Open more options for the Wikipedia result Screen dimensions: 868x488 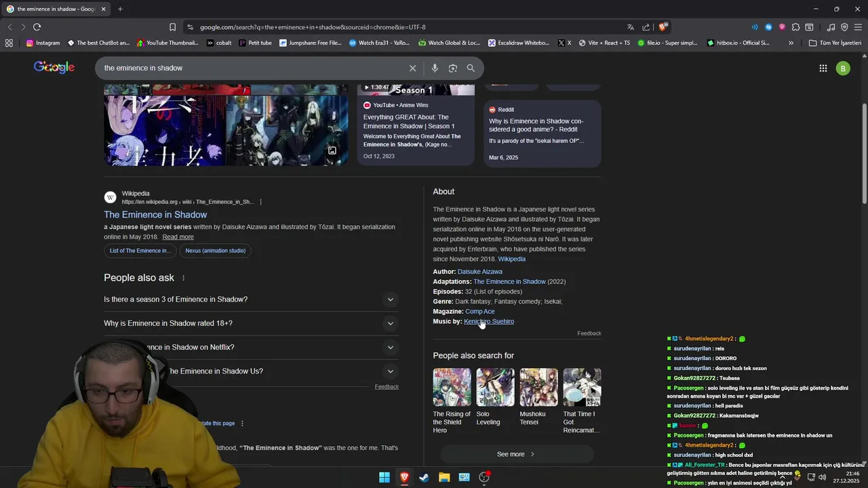260,202
